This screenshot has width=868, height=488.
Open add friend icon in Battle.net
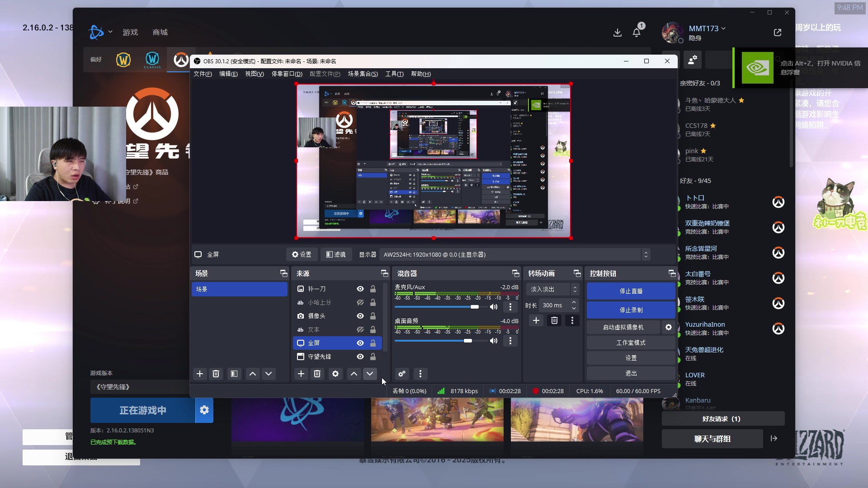[692, 60]
